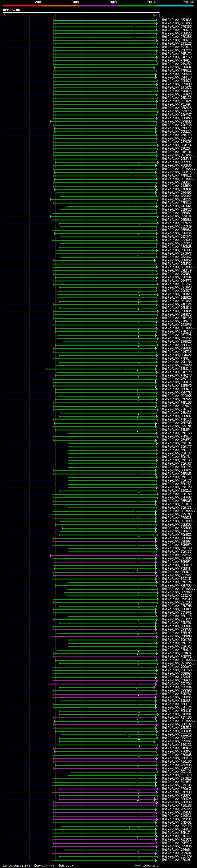
Task: Click the red 20% identity legend segment
Action: (x=22, y=6)
